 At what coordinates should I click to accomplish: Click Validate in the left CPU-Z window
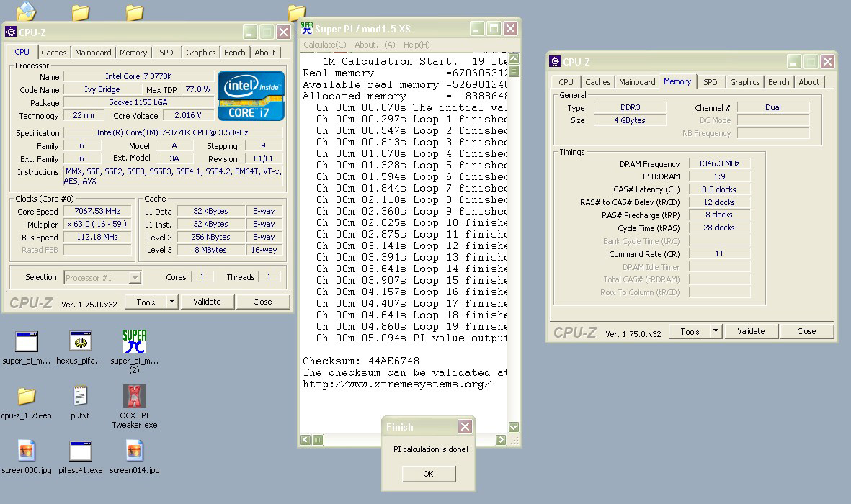pos(207,302)
